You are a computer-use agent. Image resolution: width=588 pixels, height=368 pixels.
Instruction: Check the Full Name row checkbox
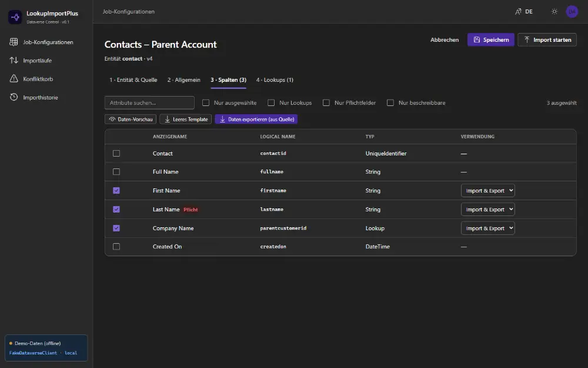(x=116, y=171)
